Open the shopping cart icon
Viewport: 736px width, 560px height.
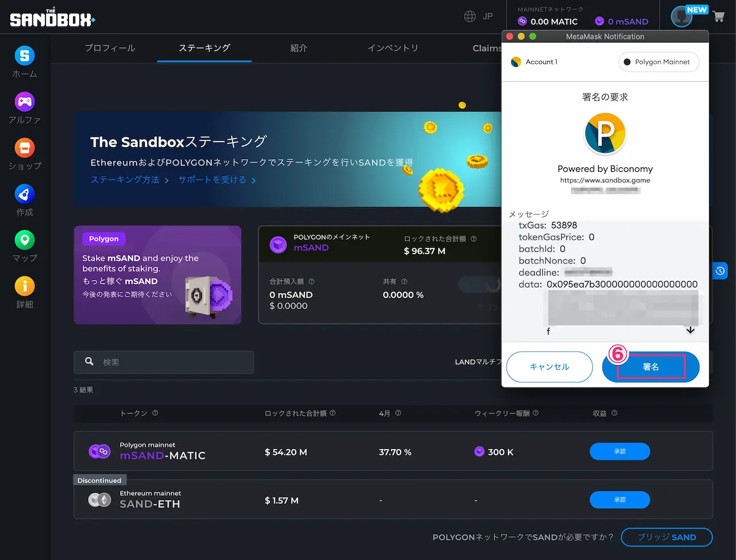(718, 17)
